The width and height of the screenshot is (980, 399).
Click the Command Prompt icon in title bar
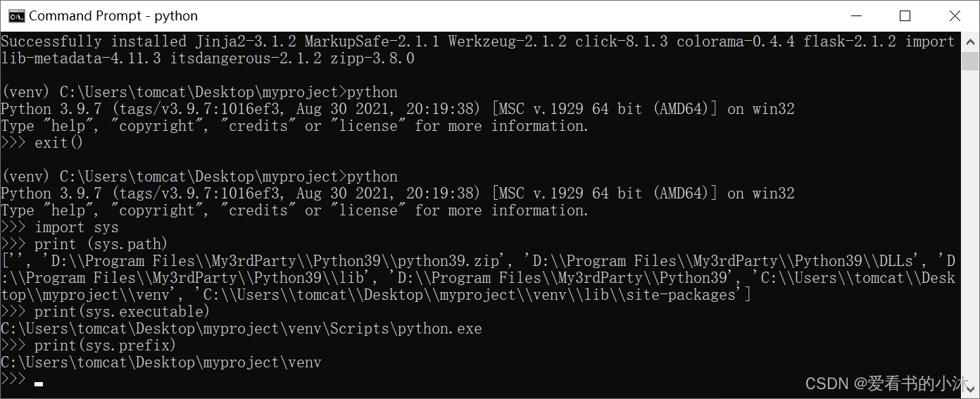tap(15, 15)
